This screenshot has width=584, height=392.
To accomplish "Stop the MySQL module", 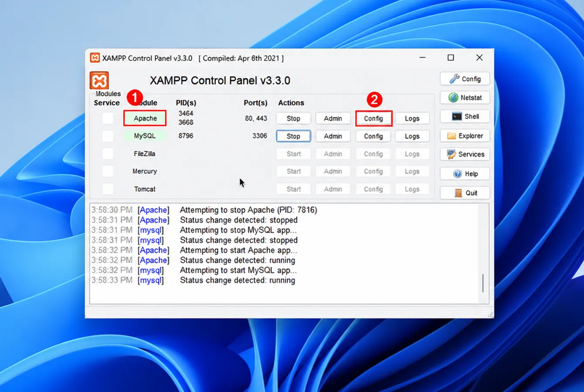I will pos(293,136).
